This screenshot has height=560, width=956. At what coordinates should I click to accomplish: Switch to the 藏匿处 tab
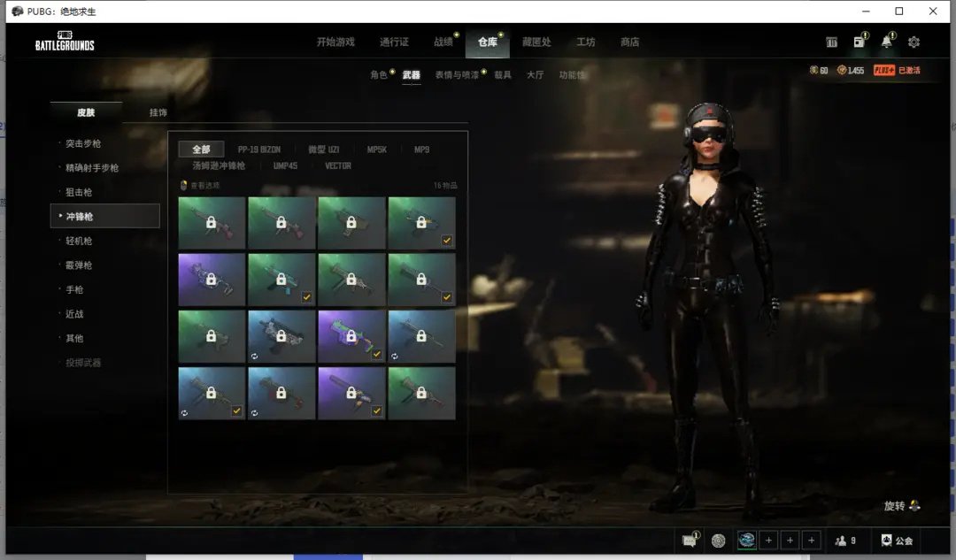click(536, 42)
